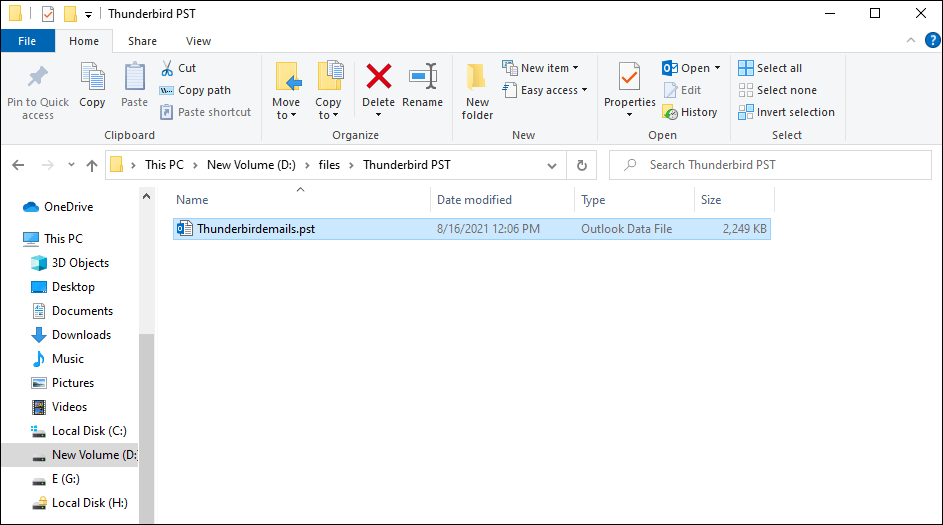The width and height of the screenshot is (943, 525).
Task: Open the Copy to menu
Action: coord(328,91)
